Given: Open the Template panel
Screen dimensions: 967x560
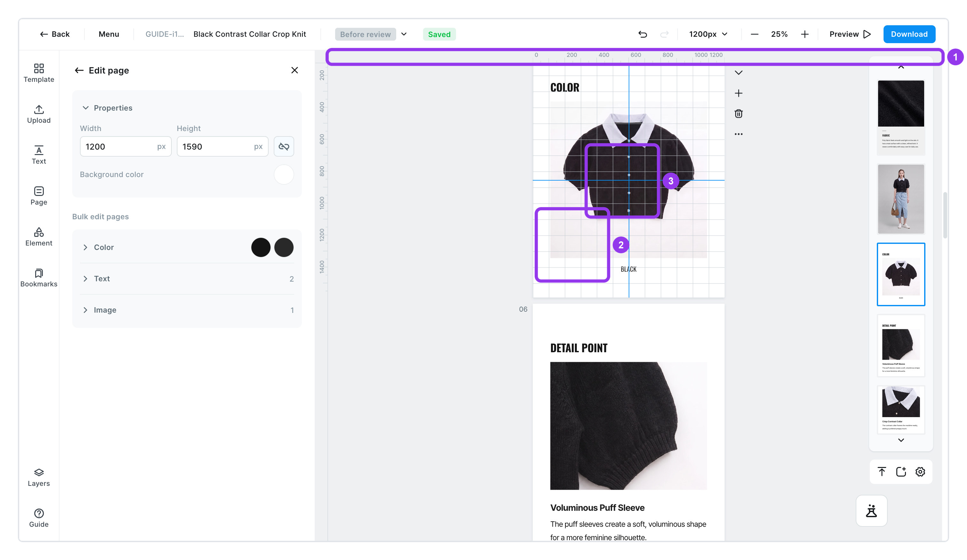Looking at the screenshot, I should tap(39, 73).
